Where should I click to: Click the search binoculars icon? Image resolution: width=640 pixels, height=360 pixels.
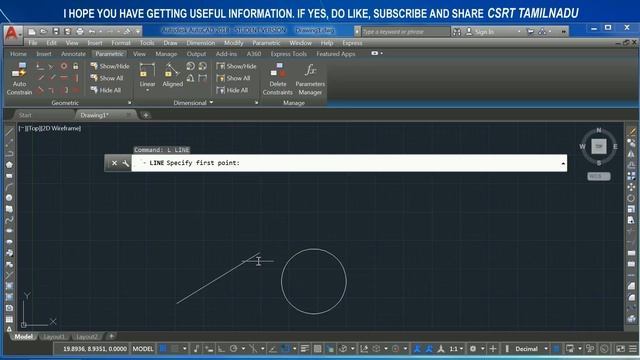(457, 31)
